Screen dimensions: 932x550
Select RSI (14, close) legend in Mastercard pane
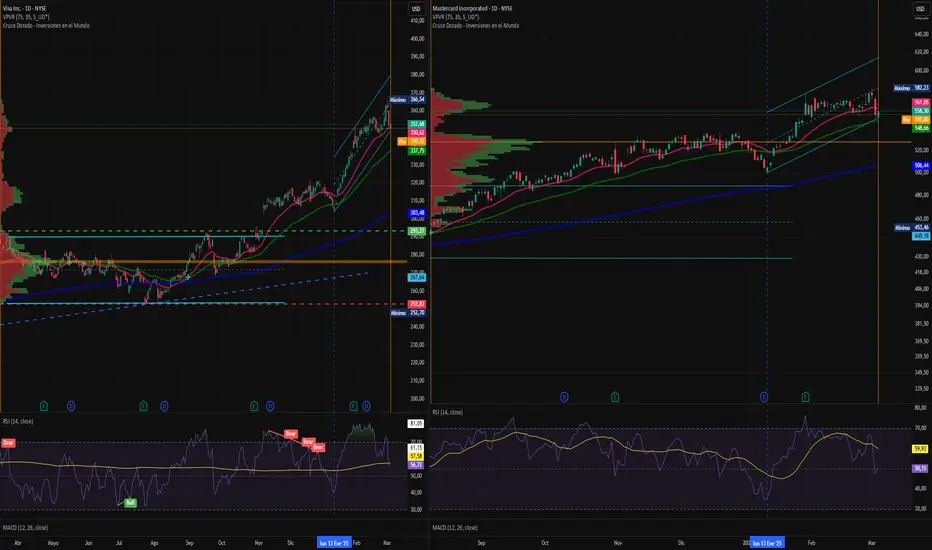click(448, 412)
